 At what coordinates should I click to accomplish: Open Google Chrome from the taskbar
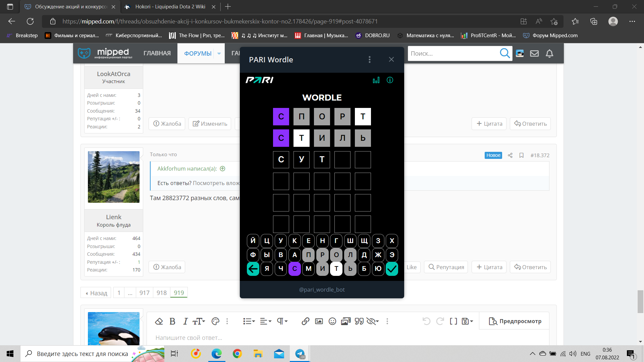[x=237, y=354]
